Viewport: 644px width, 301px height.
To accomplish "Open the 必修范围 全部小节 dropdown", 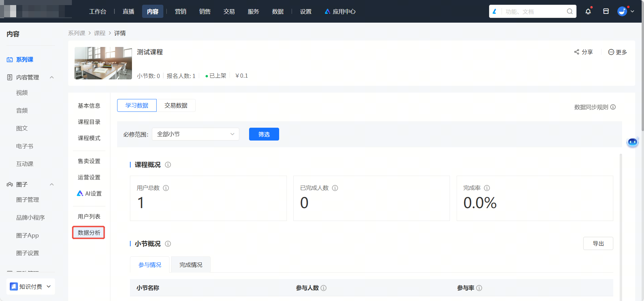I will click(195, 134).
